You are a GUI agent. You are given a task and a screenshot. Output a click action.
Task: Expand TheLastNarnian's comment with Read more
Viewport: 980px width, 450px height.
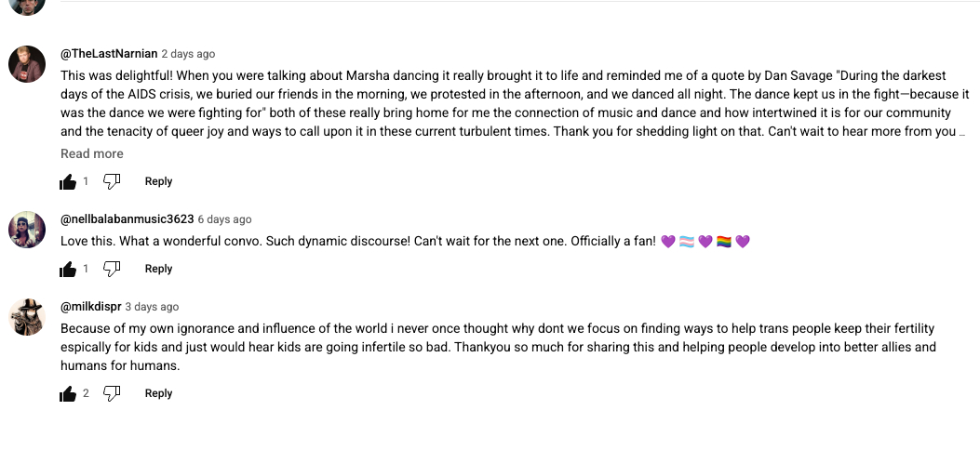click(x=92, y=153)
